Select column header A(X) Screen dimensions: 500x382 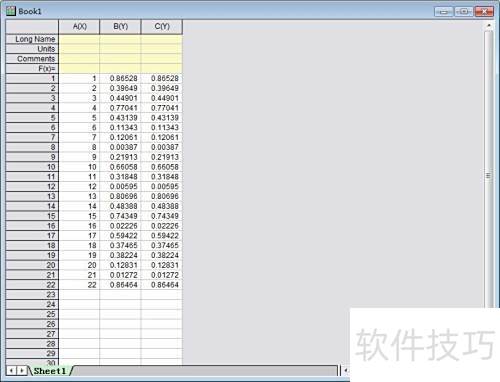pyautogui.click(x=79, y=27)
